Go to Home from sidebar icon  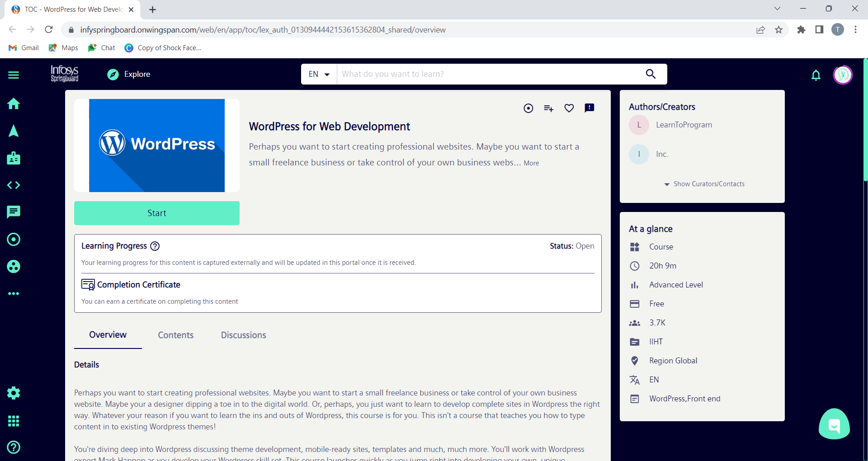pos(14,103)
